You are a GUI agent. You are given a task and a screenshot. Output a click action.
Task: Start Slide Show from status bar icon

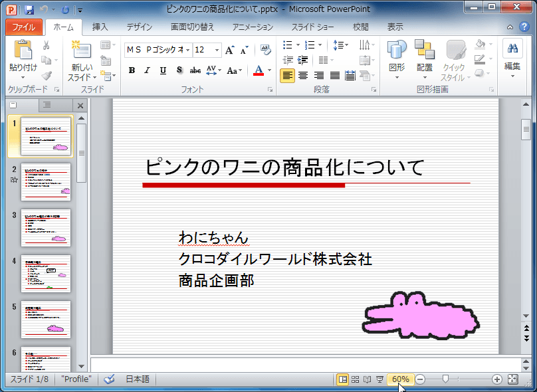379,379
